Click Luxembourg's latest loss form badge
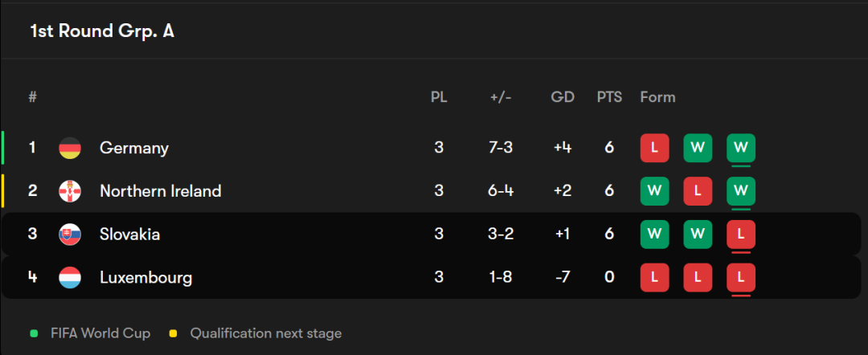The width and height of the screenshot is (868, 355). click(741, 278)
